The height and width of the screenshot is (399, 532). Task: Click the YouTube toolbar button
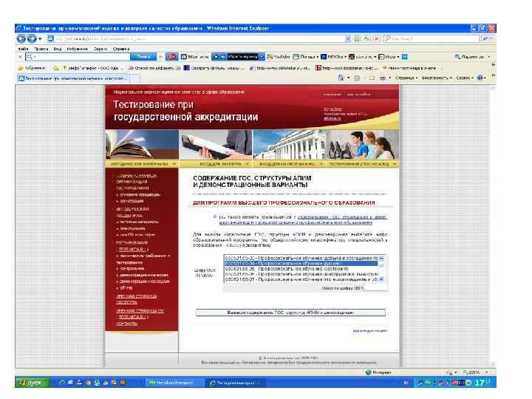[279, 57]
